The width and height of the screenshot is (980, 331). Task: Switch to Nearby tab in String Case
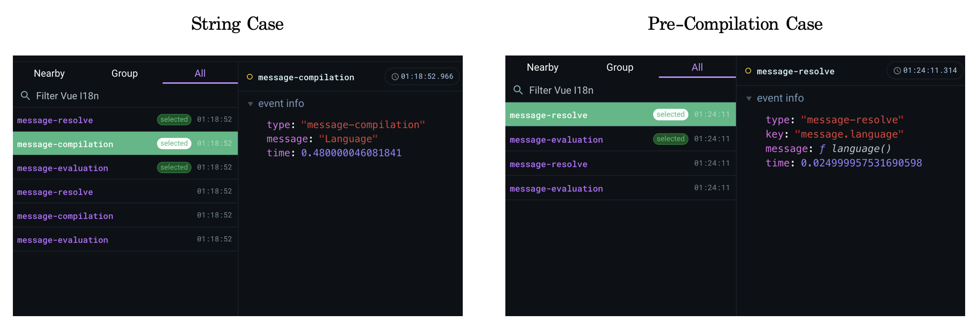point(49,73)
